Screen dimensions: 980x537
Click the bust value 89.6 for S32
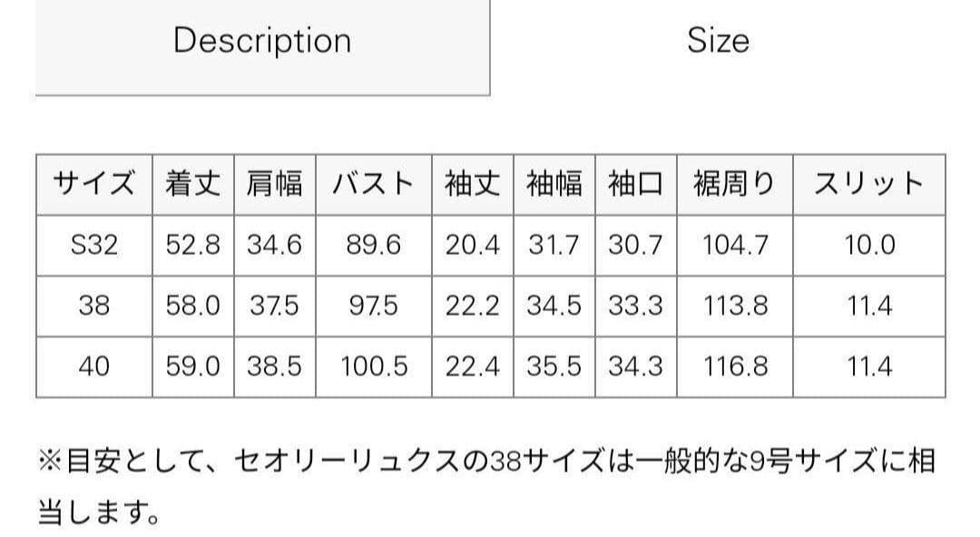coord(375,244)
